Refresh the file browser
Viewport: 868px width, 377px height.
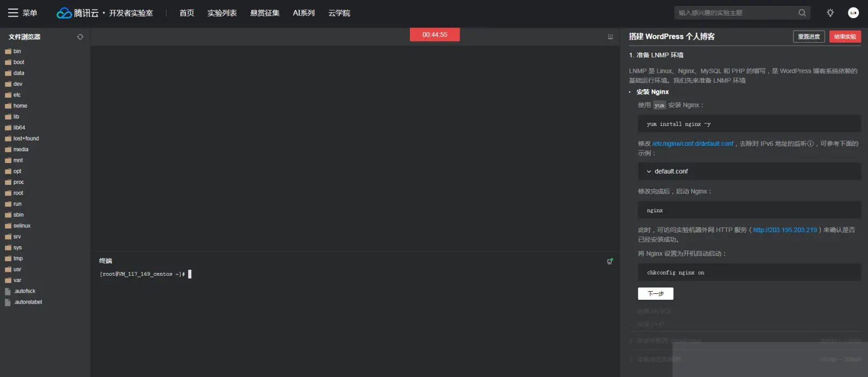pos(80,37)
